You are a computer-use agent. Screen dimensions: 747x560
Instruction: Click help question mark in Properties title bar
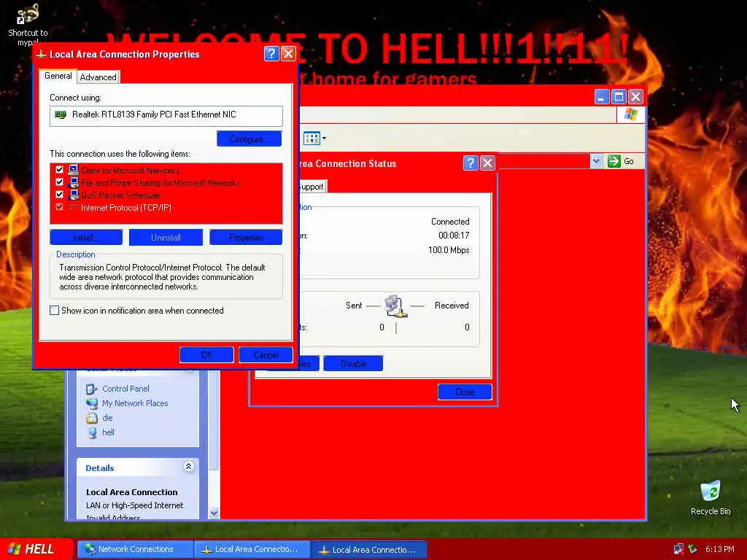(x=271, y=54)
